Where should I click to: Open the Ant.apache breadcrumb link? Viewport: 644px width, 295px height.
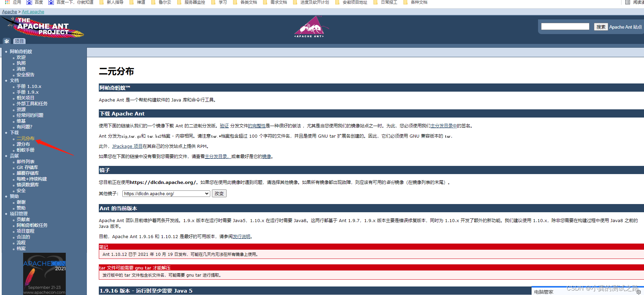(33, 12)
